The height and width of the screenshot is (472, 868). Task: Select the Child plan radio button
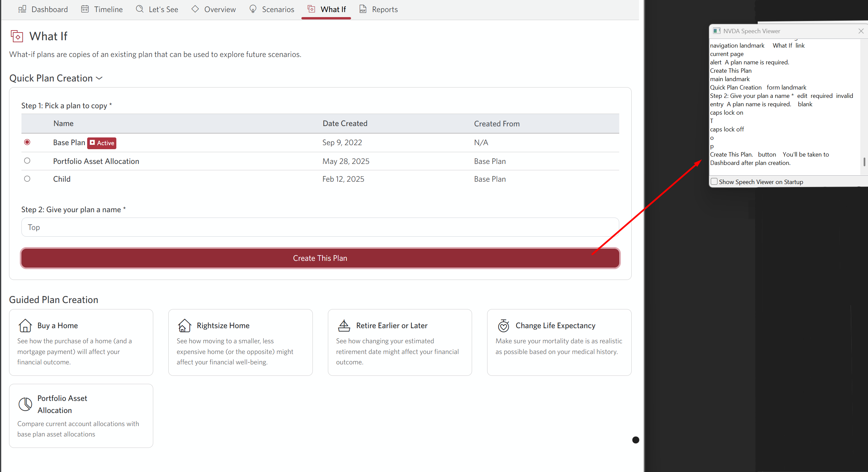pos(27,179)
